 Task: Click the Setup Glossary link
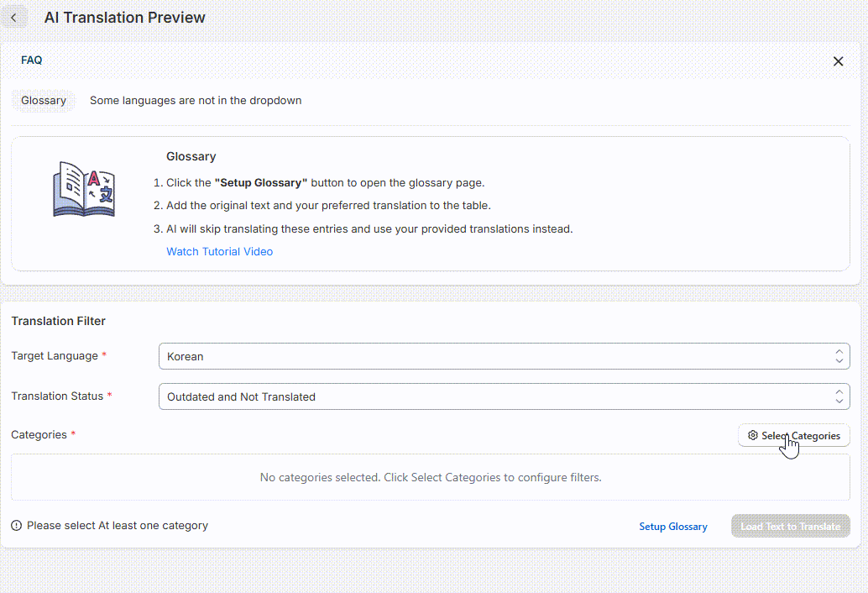(x=673, y=527)
